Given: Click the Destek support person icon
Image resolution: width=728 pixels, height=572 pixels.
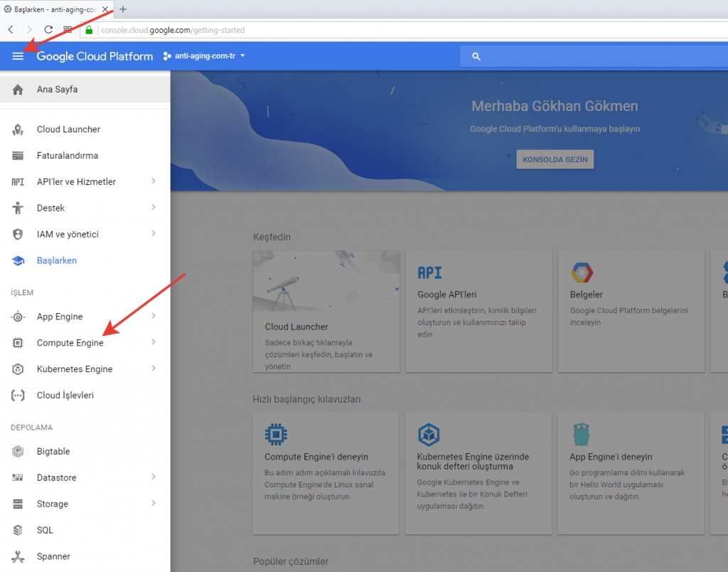Looking at the screenshot, I should click(x=18, y=208).
